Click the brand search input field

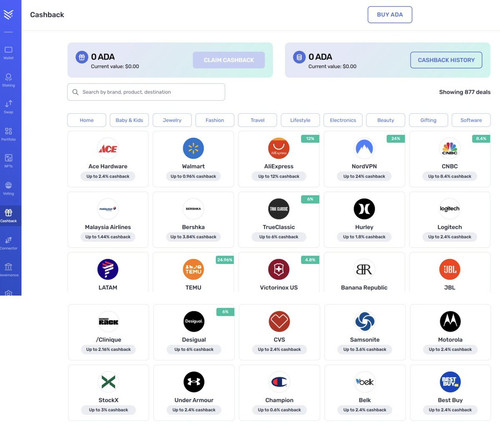(x=146, y=92)
